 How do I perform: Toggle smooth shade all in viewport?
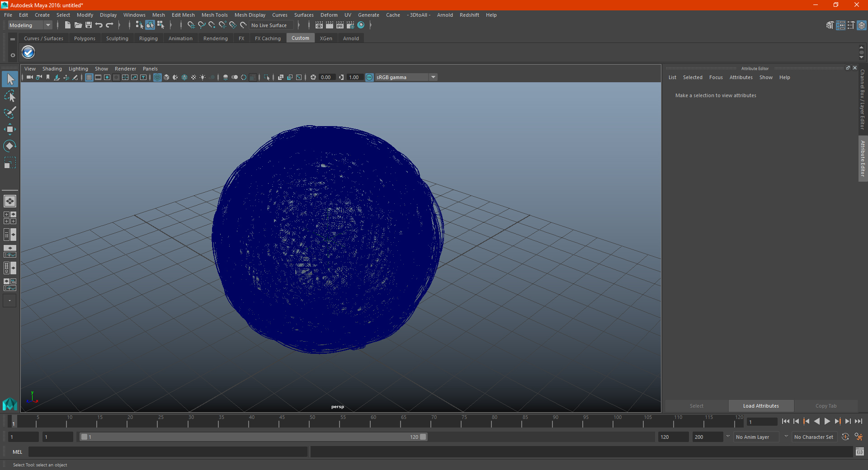click(166, 77)
